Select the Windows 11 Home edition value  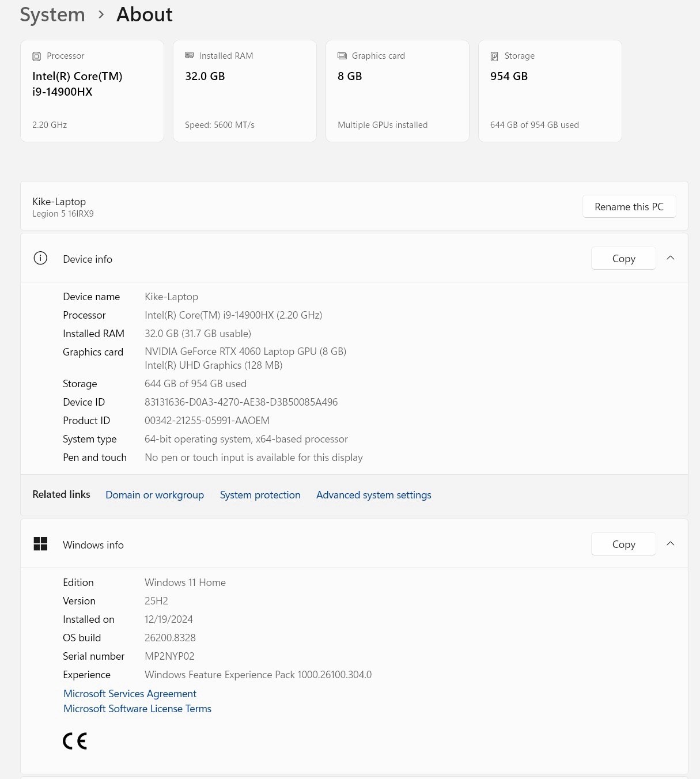(x=185, y=583)
